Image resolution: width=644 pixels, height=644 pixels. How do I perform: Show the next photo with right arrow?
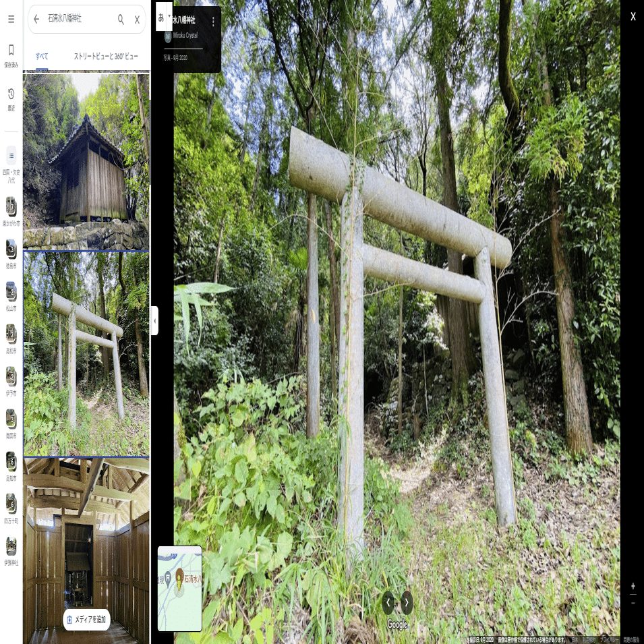pyautogui.click(x=407, y=602)
